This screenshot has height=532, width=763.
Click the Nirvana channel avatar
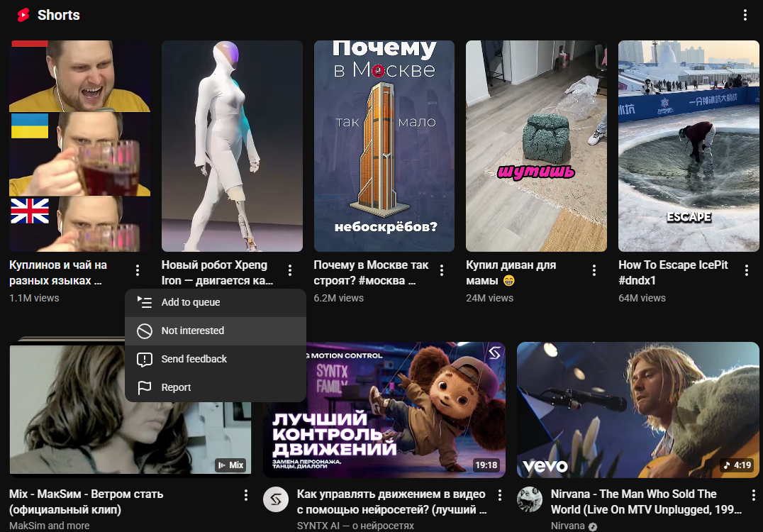(x=530, y=499)
